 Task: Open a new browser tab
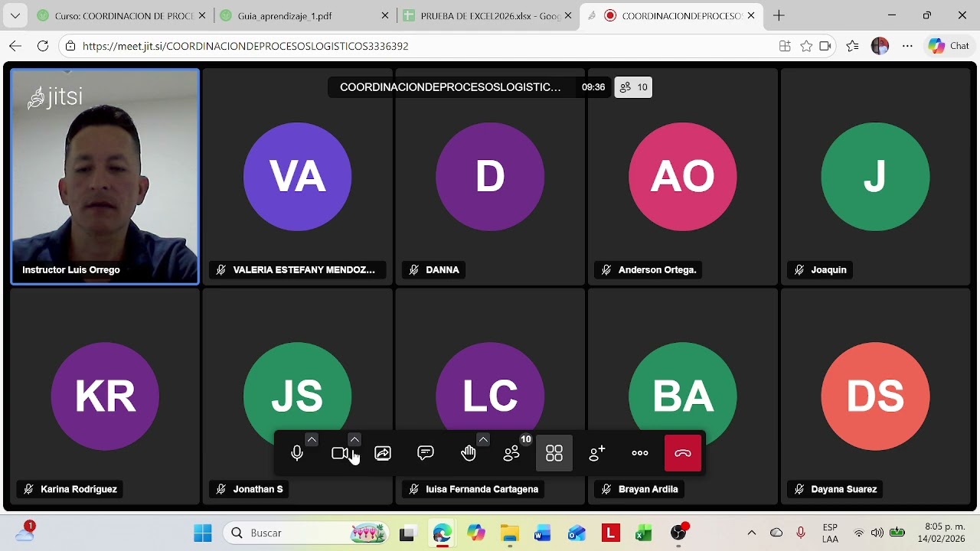(779, 15)
